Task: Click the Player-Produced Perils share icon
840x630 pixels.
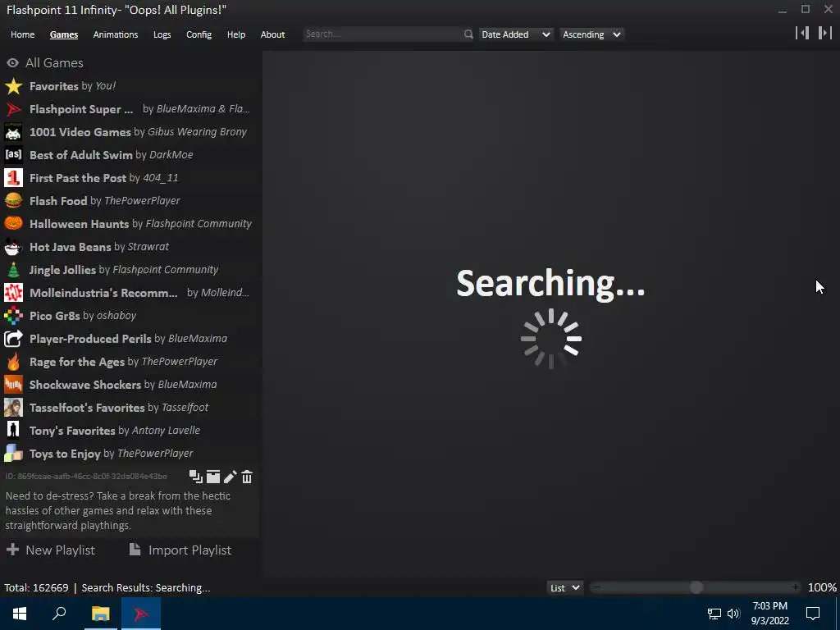Action: point(13,339)
